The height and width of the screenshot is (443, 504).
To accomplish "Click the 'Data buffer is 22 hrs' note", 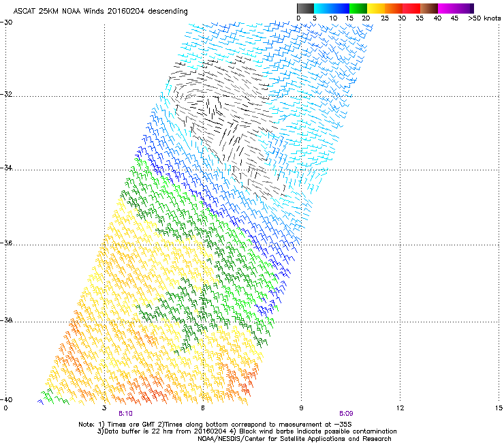I will coord(247,431).
